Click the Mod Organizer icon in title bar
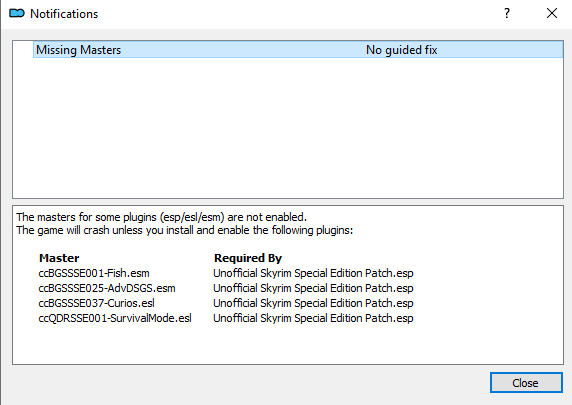Image resolution: width=572 pixels, height=405 pixels. tap(17, 14)
